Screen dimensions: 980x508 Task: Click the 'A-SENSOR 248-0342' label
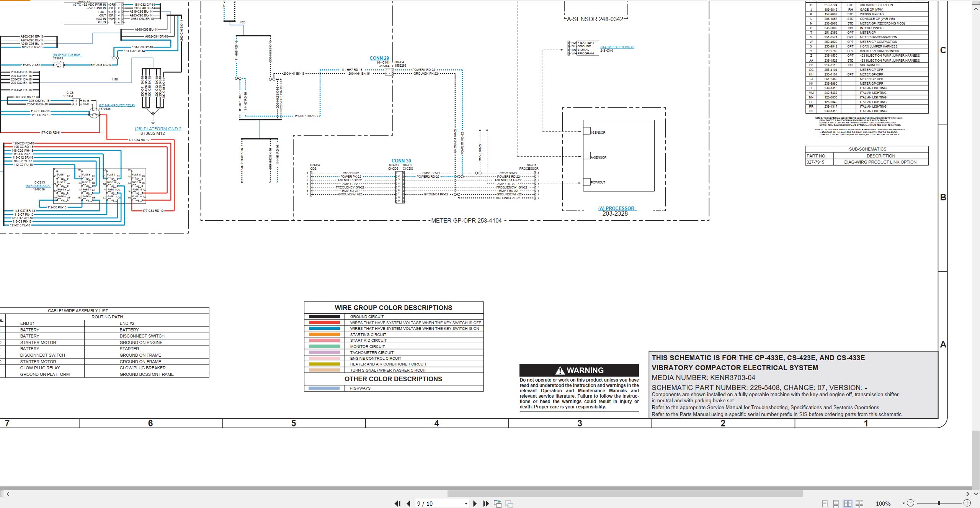[595, 19]
